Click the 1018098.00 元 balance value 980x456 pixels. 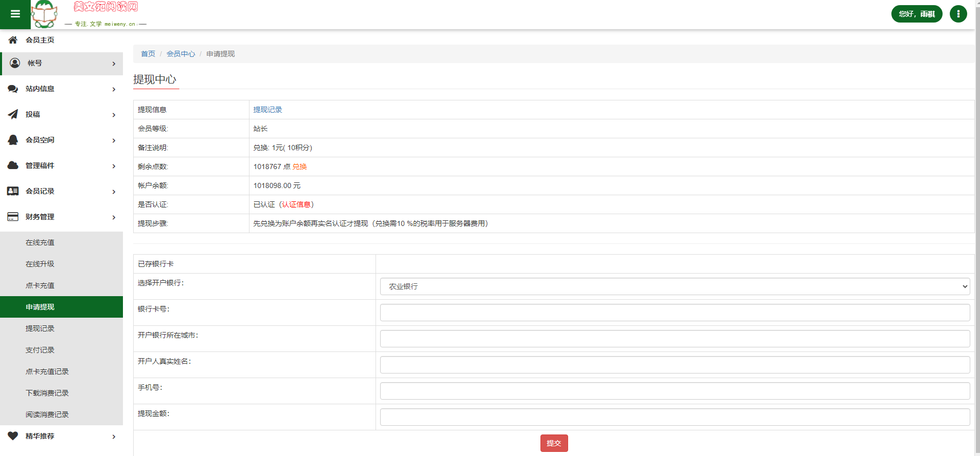point(277,185)
